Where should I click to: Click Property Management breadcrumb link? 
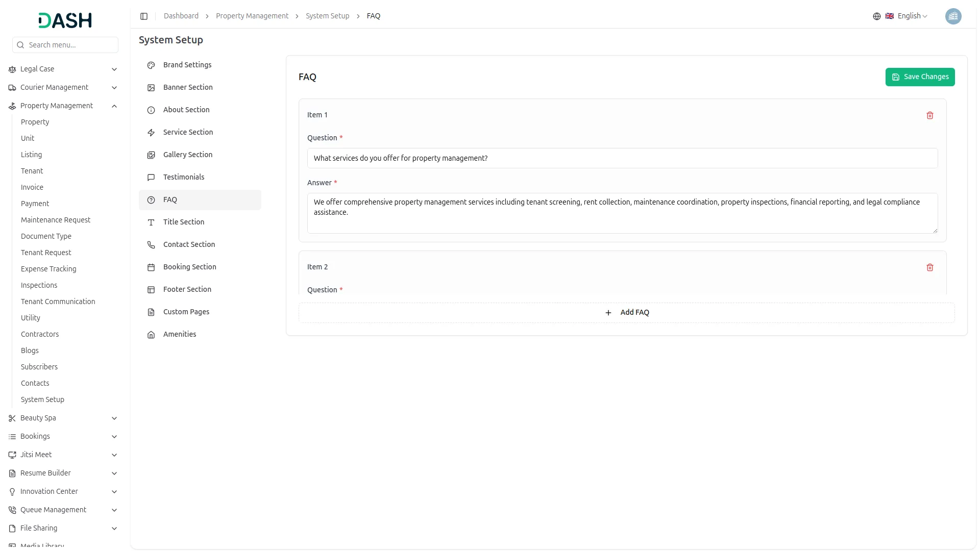pyautogui.click(x=252, y=16)
